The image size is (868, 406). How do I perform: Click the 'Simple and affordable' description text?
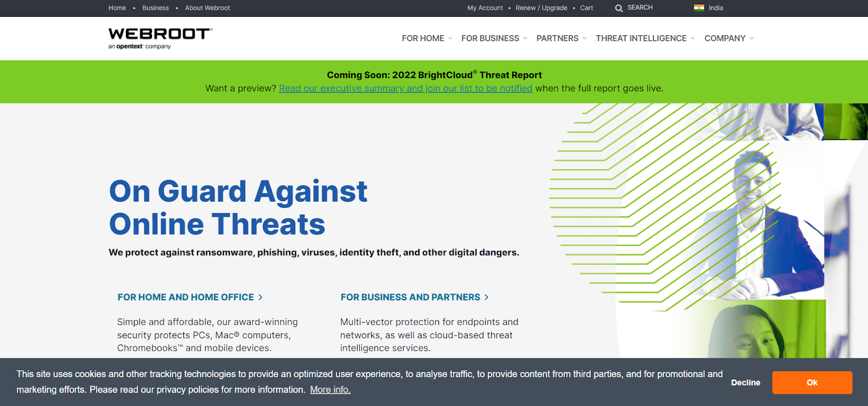coord(207,335)
